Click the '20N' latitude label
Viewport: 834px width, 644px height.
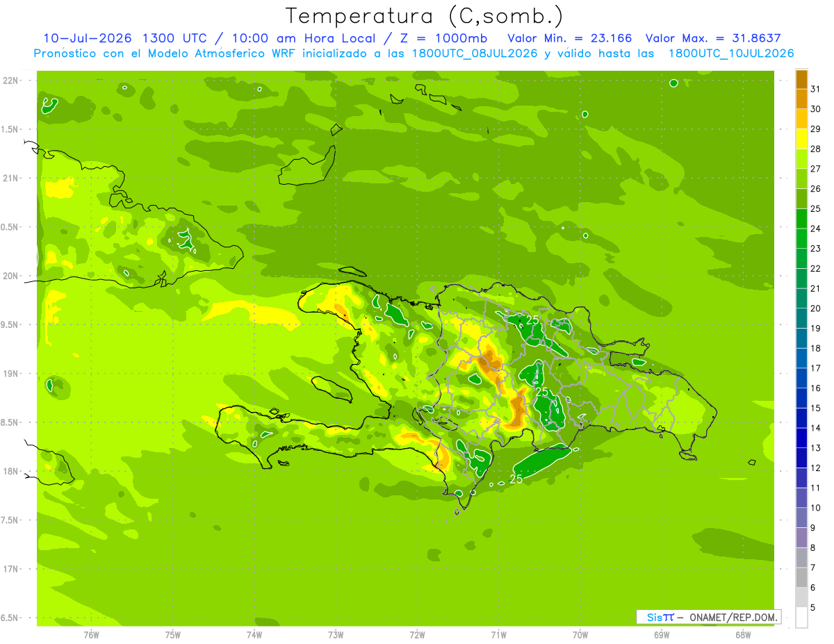click(x=10, y=276)
